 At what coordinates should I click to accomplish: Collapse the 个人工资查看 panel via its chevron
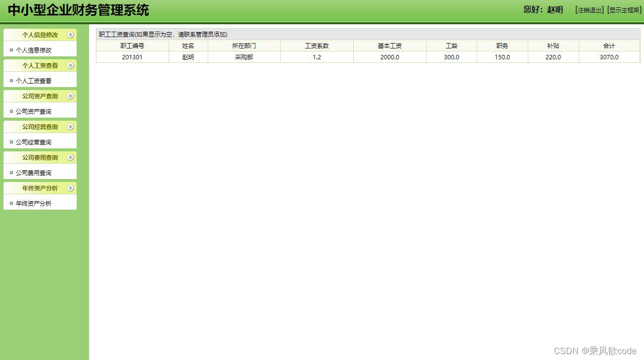[x=71, y=65]
